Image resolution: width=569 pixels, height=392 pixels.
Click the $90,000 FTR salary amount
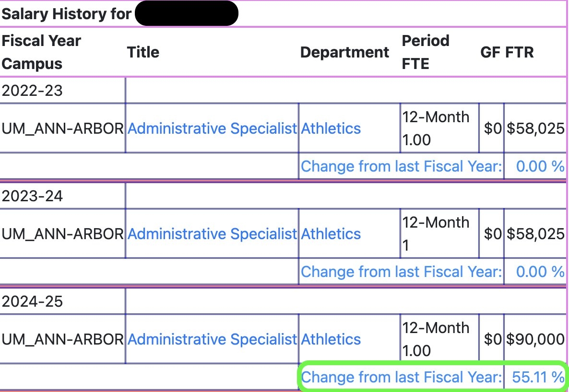click(x=535, y=339)
